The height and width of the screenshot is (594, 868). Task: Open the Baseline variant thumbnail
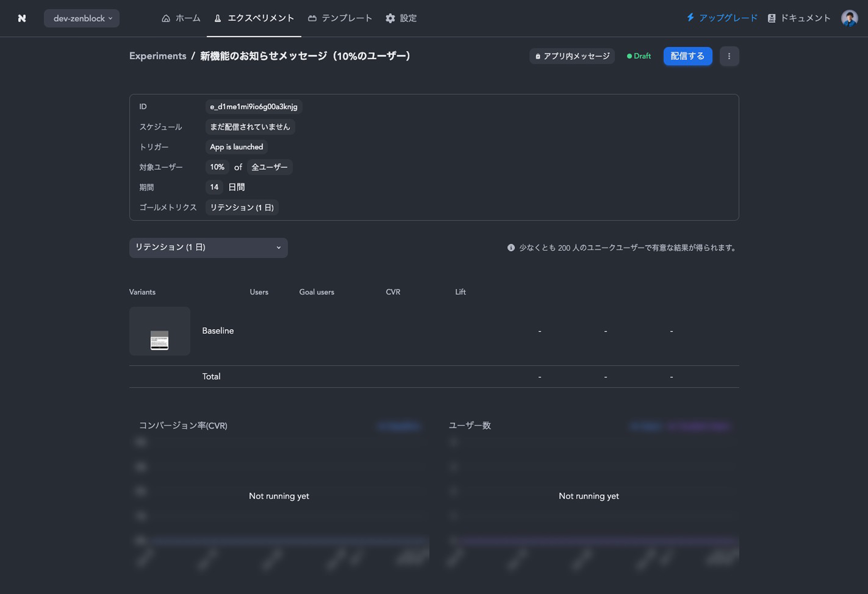click(x=160, y=331)
